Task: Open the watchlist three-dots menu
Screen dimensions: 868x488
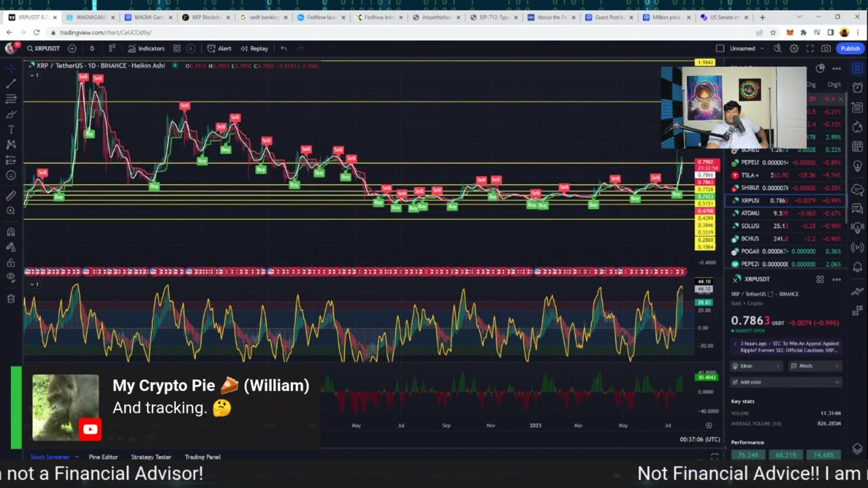Action: tap(837, 68)
